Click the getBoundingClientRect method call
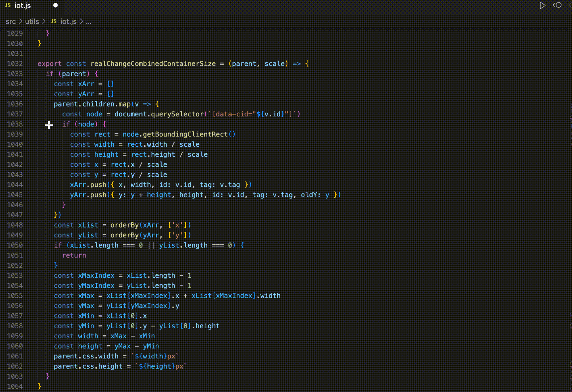572x392 pixels. pyautogui.click(x=185, y=134)
